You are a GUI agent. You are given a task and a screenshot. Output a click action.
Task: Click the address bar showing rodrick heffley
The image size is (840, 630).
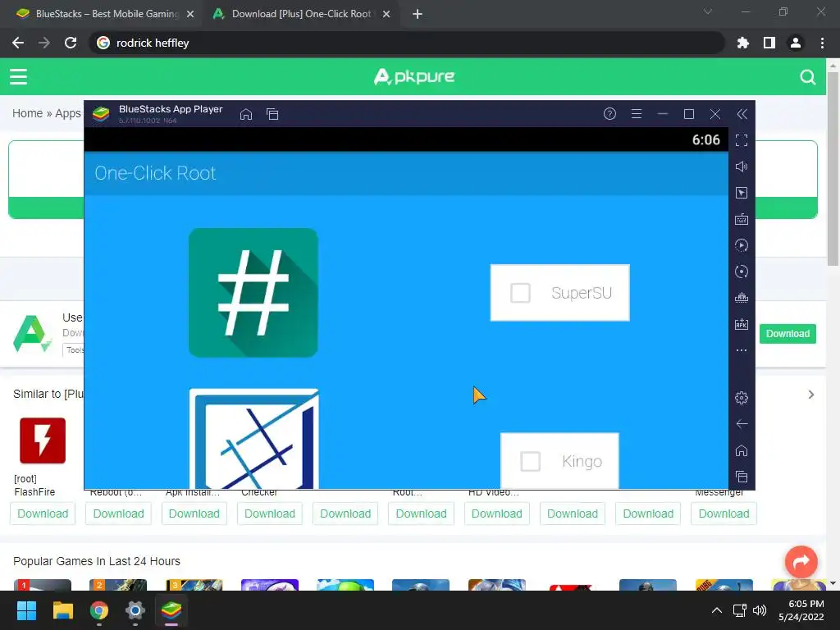click(x=406, y=43)
